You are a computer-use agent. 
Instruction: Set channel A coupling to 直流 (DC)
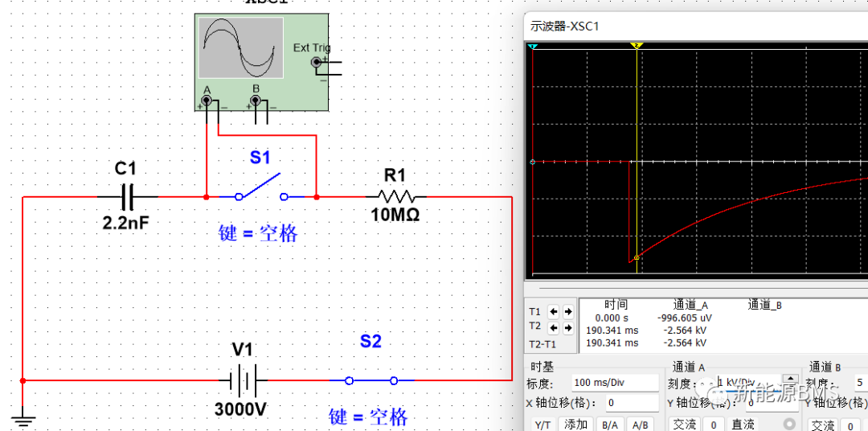(x=743, y=425)
